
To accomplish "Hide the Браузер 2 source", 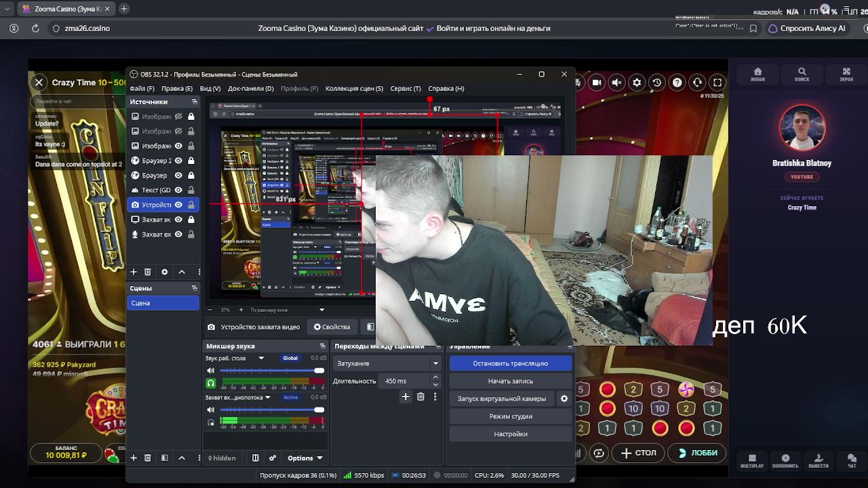I will [178, 161].
